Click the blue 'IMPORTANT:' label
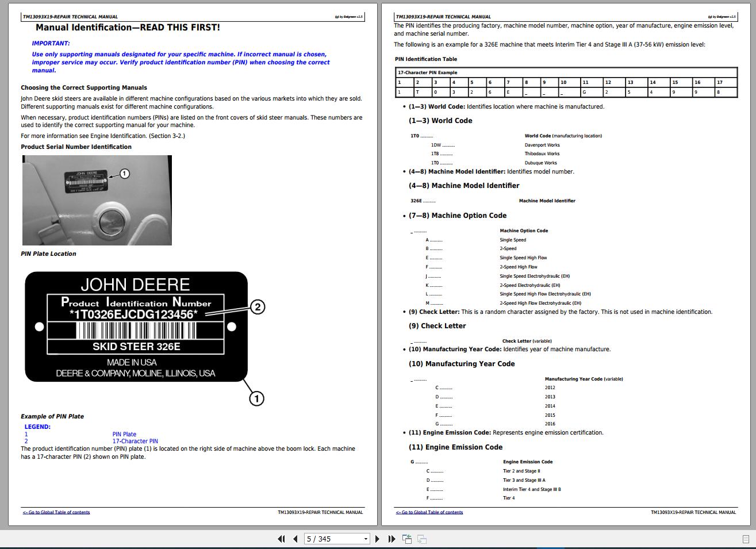756x549 pixels. click(x=51, y=44)
